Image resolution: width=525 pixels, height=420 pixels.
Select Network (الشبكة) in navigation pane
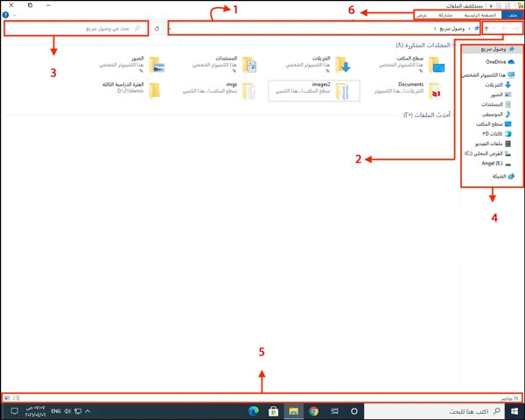click(496, 176)
